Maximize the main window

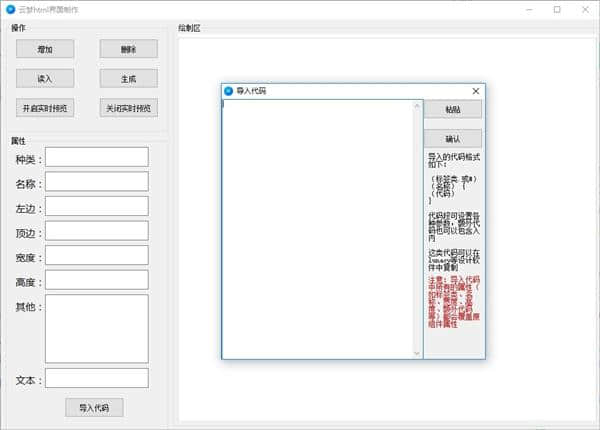(x=557, y=10)
